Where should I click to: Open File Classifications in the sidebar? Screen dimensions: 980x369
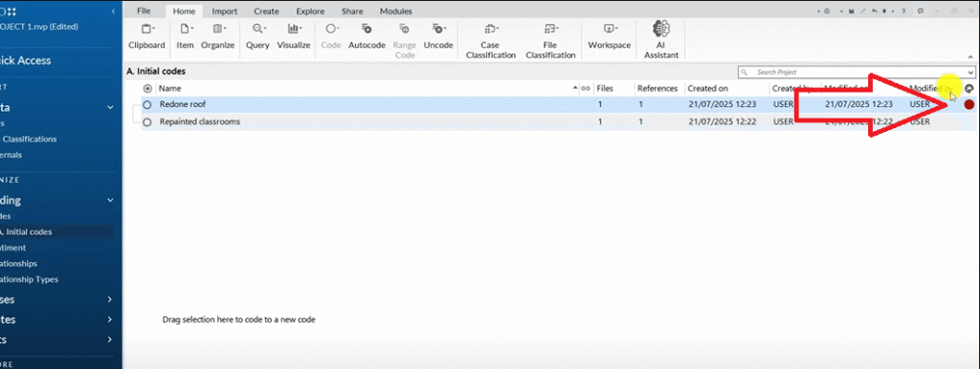pyautogui.click(x=29, y=140)
